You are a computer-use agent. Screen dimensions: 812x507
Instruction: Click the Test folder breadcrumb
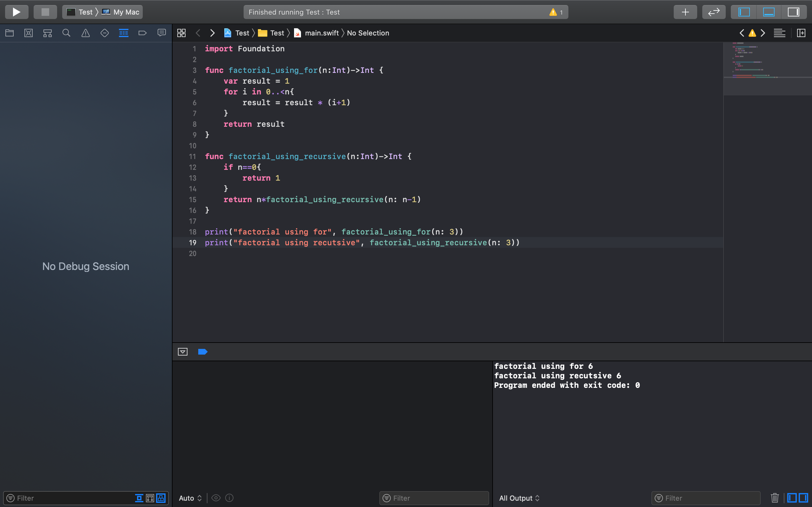click(x=277, y=33)
